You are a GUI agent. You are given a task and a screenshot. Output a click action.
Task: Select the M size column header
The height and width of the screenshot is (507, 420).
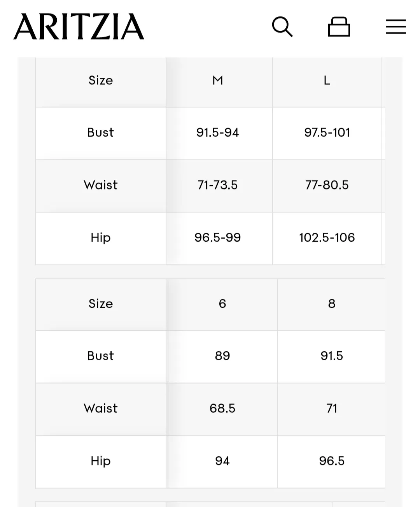click(218, 81)
